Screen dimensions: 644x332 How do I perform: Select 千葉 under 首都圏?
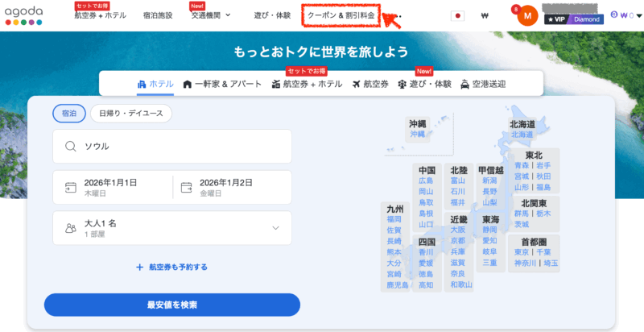pyautogui.click(x=543, y=252)
